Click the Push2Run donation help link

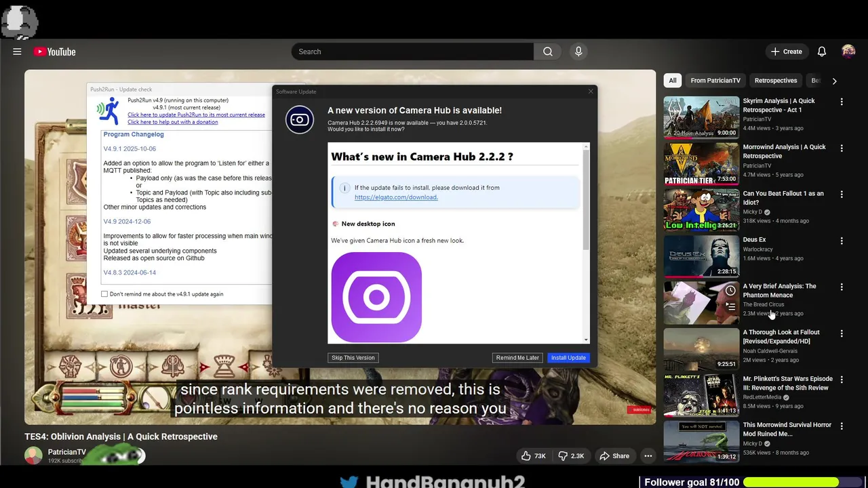(172, 122)
